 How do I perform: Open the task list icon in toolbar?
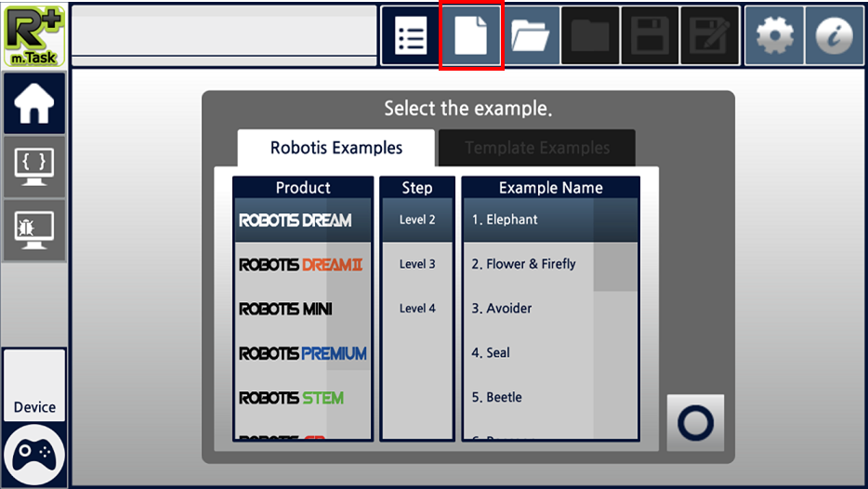[x=410, y=35]
